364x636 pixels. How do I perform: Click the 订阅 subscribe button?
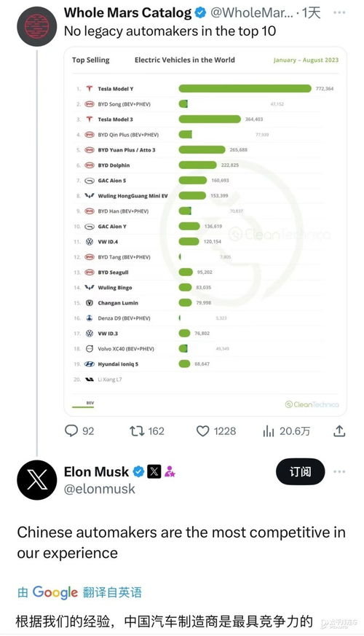point(301,472)
